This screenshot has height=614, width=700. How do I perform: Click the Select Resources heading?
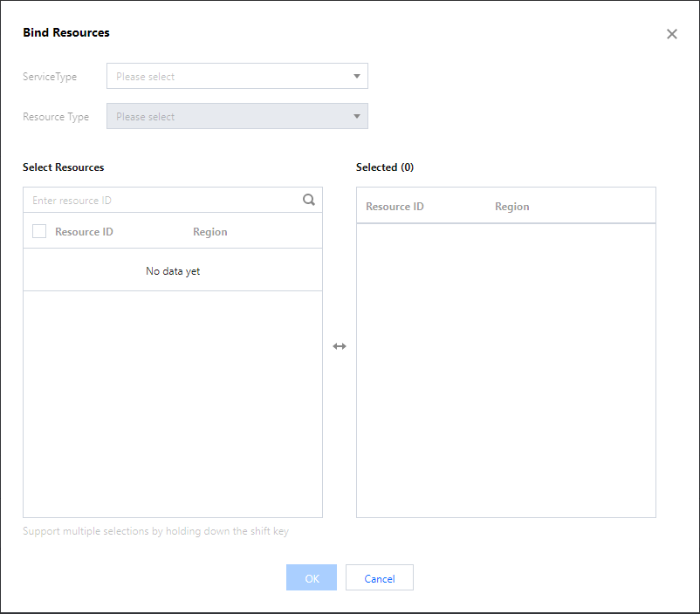[63, 167]
